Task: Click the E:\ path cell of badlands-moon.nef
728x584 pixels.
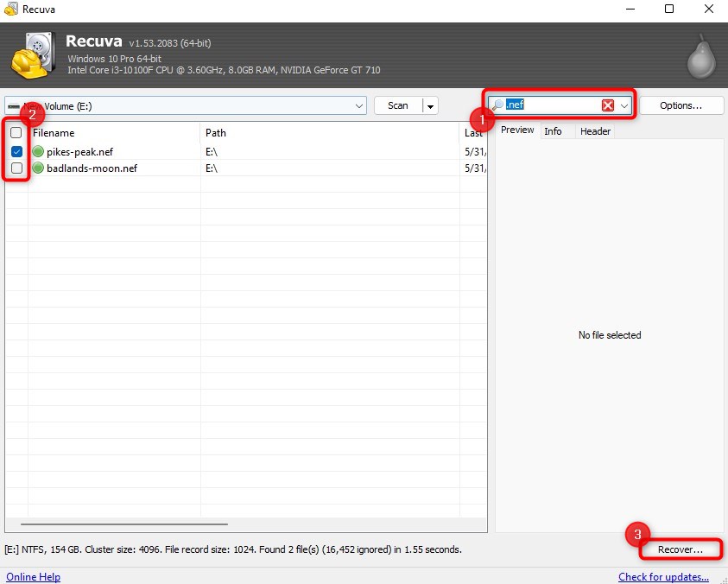Action: click(x=212, y=168)
